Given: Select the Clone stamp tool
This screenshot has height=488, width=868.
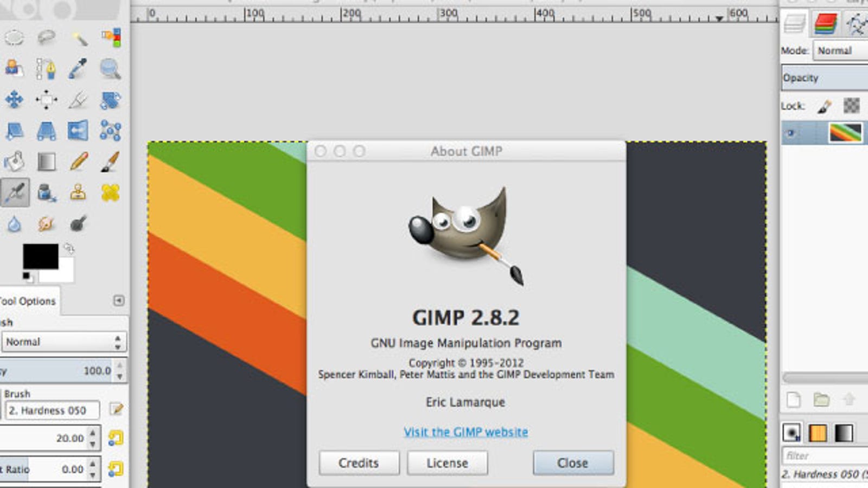Looking at the screenshot, I should click(79, 192).
